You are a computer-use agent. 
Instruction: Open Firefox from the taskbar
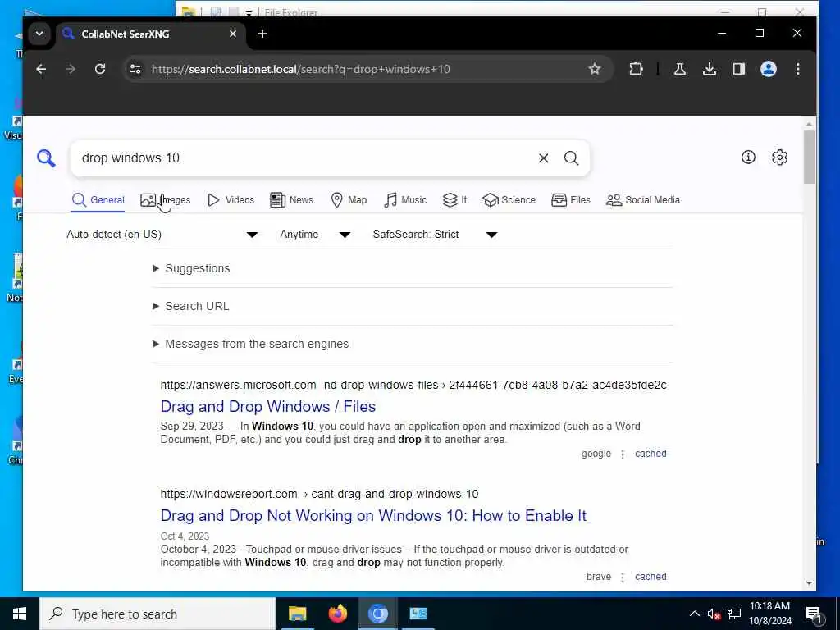337,614
